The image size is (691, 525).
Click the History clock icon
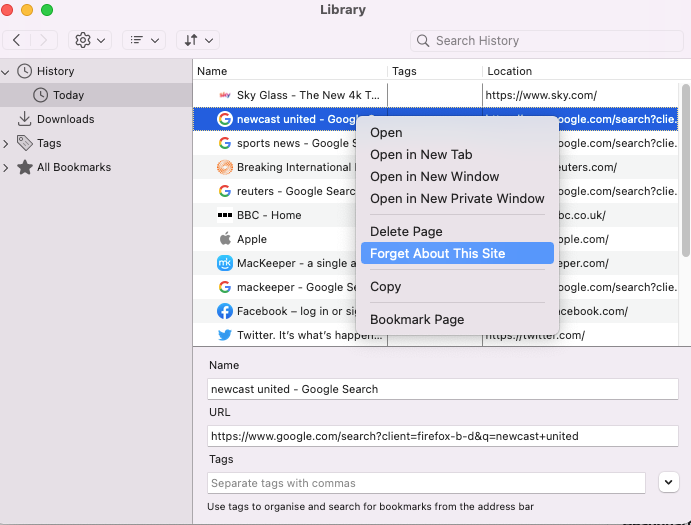pyautogui.click(x=24, y=71)
